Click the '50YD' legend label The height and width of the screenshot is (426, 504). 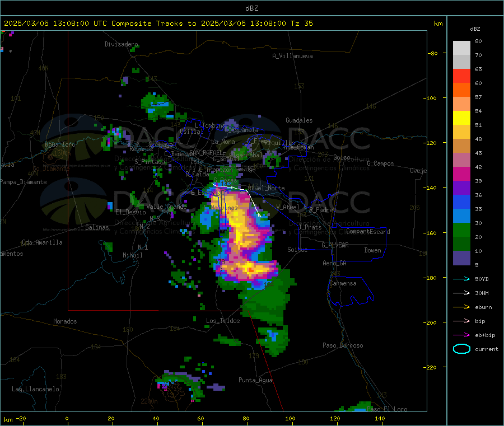click(x=482, y=279)
